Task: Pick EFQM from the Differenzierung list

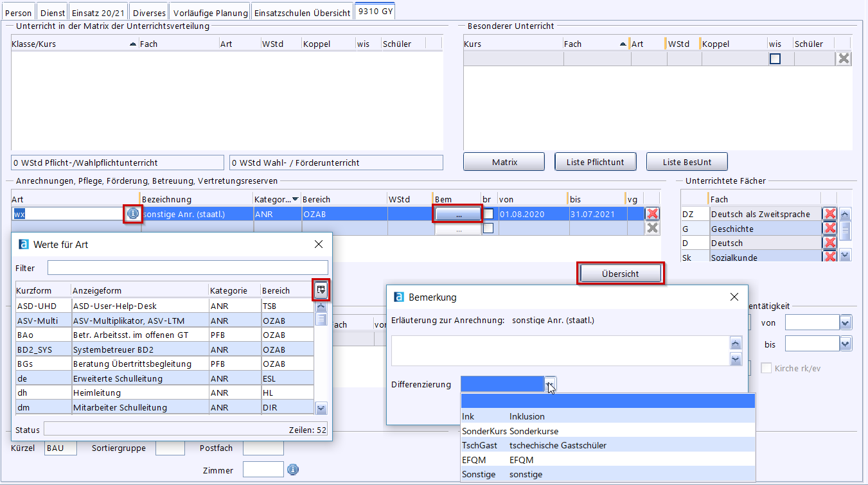Action: 608,460
